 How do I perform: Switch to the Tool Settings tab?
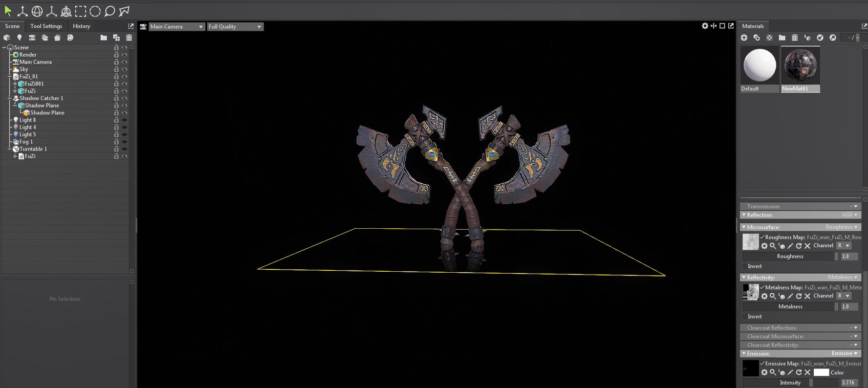point(46,26)
